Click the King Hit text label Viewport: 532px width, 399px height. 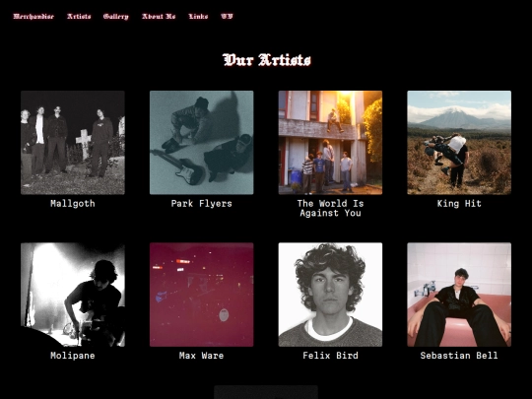(459, 204)
